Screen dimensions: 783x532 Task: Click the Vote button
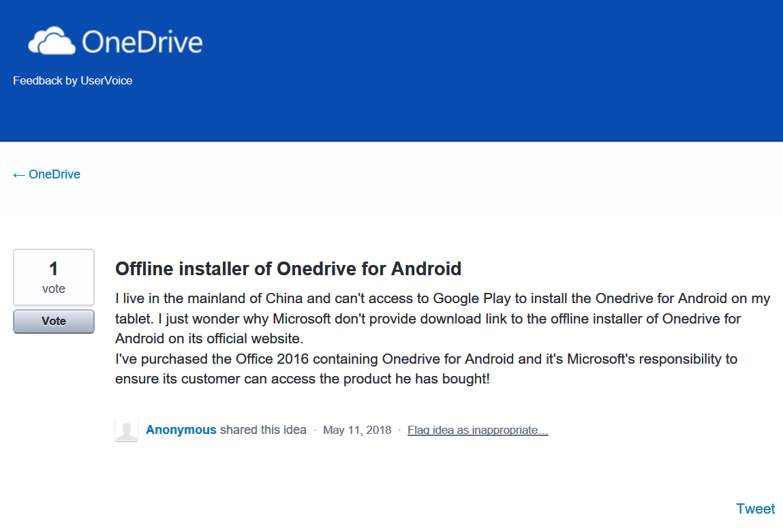[53, 321]
